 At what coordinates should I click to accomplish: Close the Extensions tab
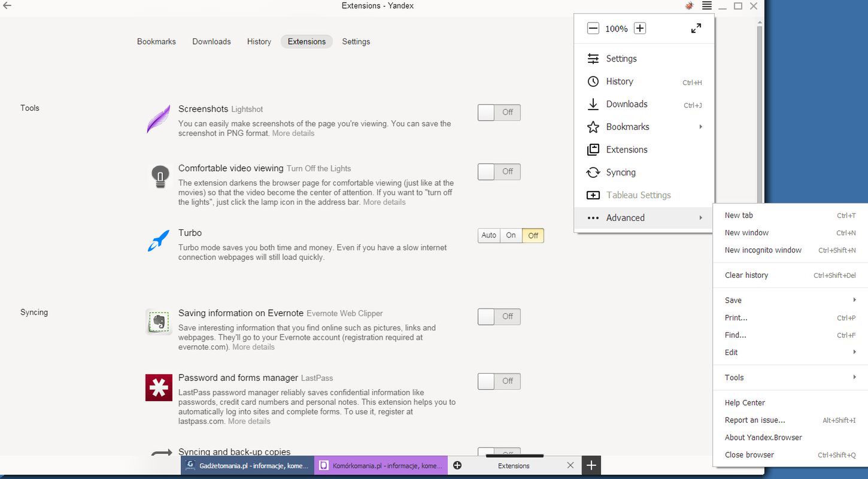570,465
